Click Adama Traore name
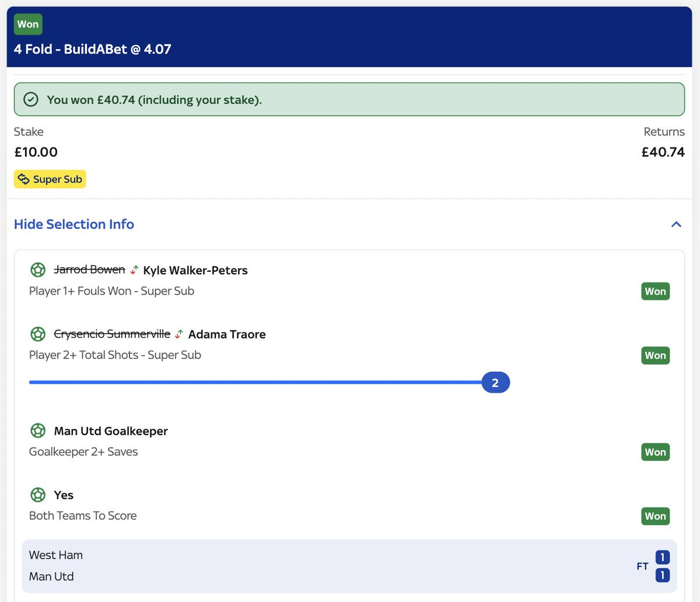The height and width of the screenshot is (602, 700). click(227, 334)
